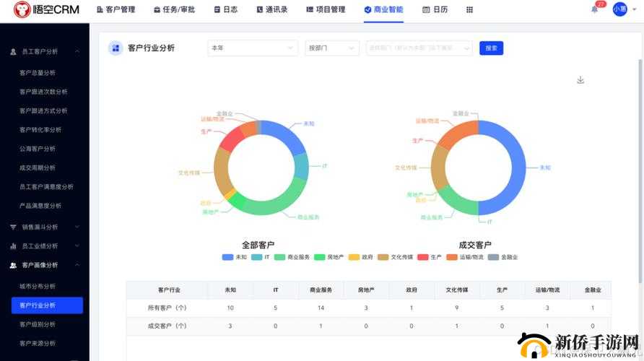The height and width of the screenshot is (361, 644).
Task: Click the blue 搜索 button
Action: point(491,48)
